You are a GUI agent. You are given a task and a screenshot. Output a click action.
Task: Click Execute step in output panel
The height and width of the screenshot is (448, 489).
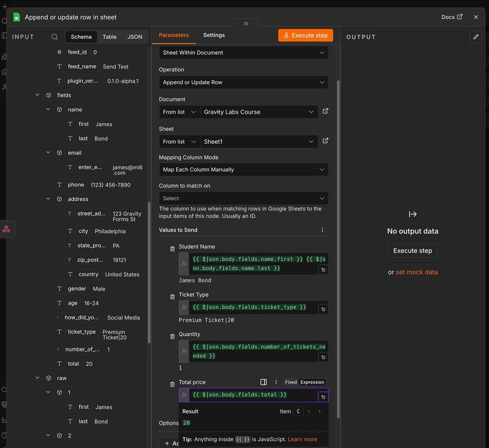pyautogui.click(x=412, y=250)
